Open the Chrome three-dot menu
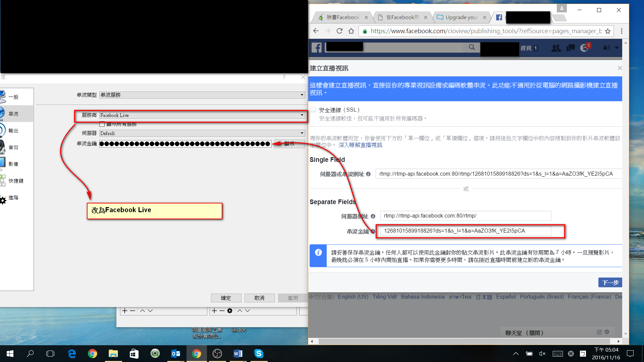 point(622,31)
